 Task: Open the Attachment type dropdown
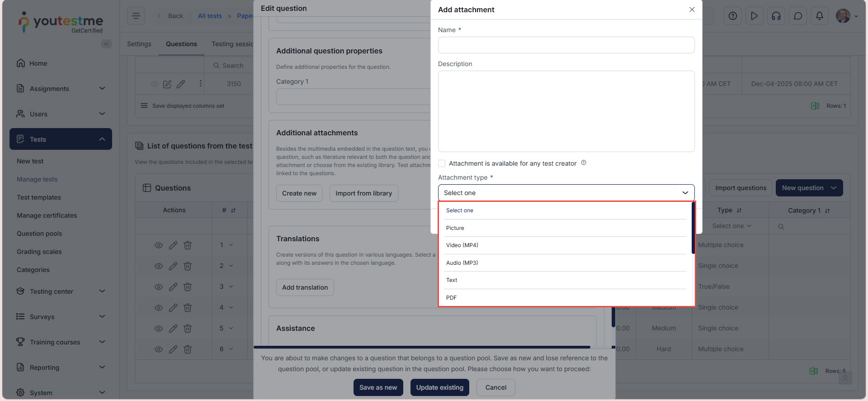click(566, 193)
